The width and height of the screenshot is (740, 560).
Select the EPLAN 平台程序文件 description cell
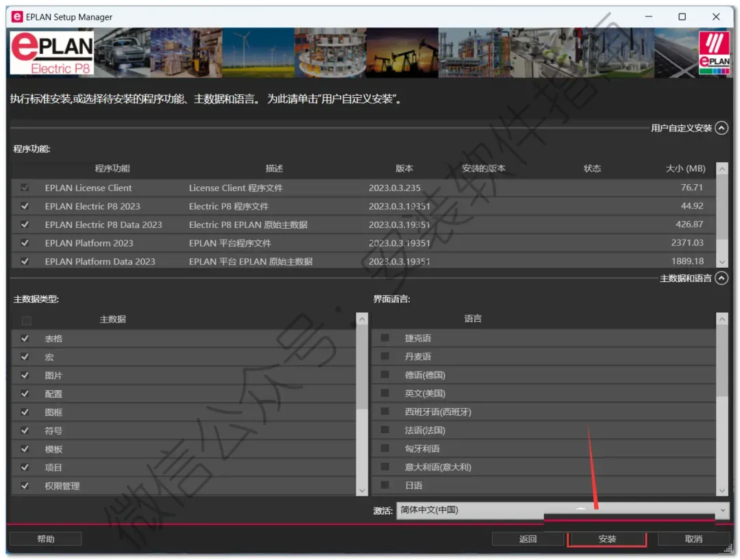[230, 243]
